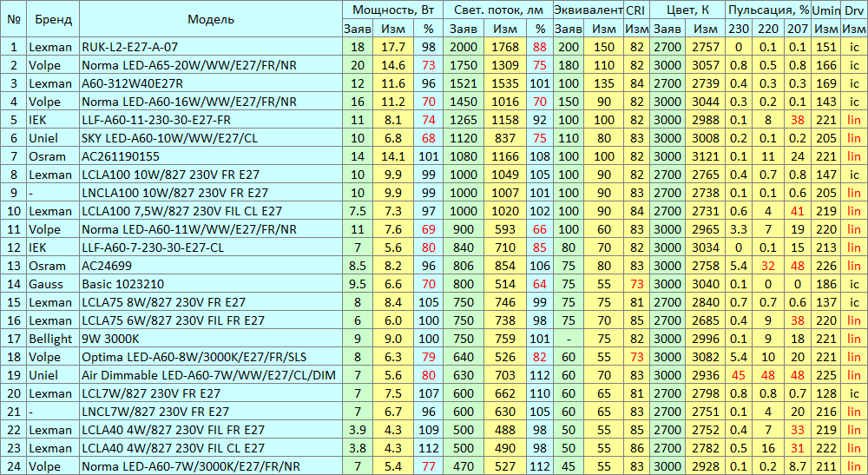
Task: Click the Gauss brand cell
Action: coord(53,285)
